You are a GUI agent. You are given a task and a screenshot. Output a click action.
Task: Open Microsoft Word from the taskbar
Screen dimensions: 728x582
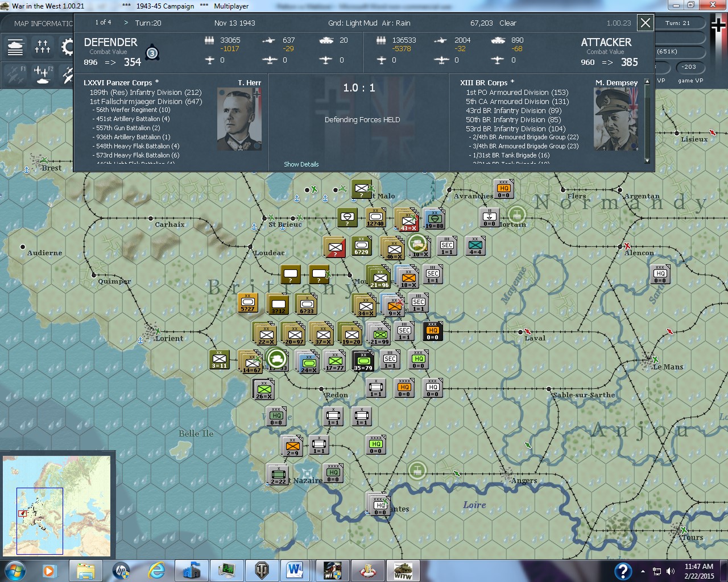[294, 571]
